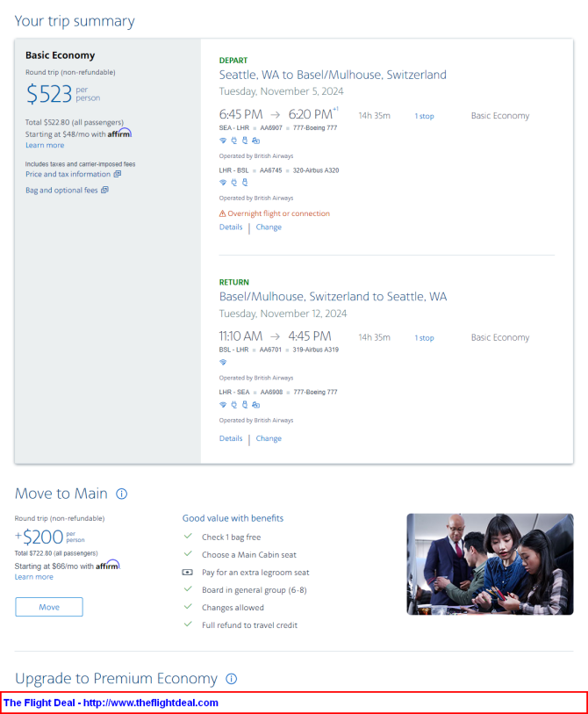
Task: Click the Wi-Fi icon under departing SEA - LHR flight
Action: tap(223, 141)
